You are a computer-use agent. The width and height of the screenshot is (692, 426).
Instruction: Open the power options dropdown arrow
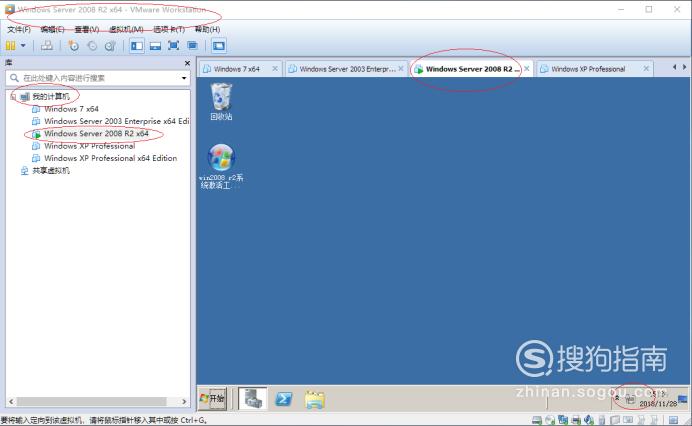(x=23, y=45)
